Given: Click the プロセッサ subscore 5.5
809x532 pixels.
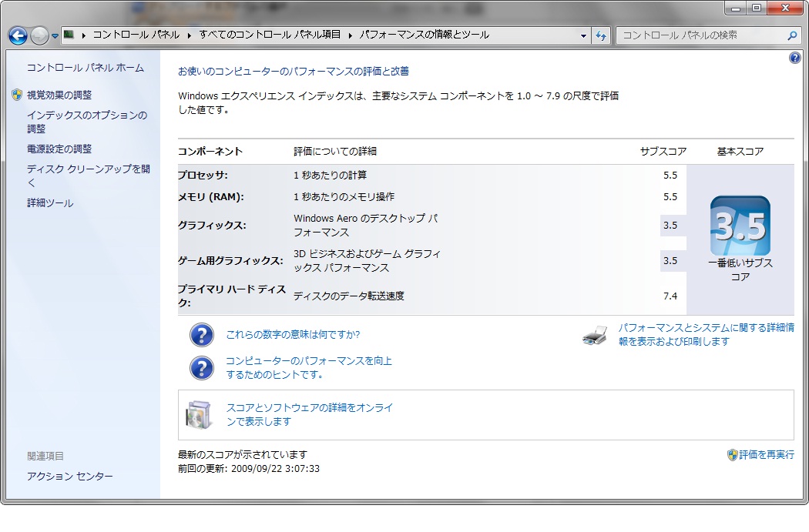Looking at the screenshot, I should coord(670,176).
